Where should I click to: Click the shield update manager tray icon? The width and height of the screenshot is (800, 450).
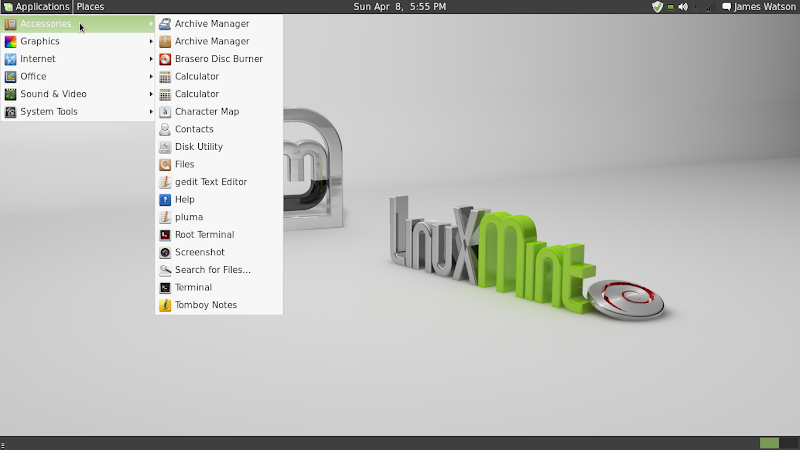pos(657,7)
